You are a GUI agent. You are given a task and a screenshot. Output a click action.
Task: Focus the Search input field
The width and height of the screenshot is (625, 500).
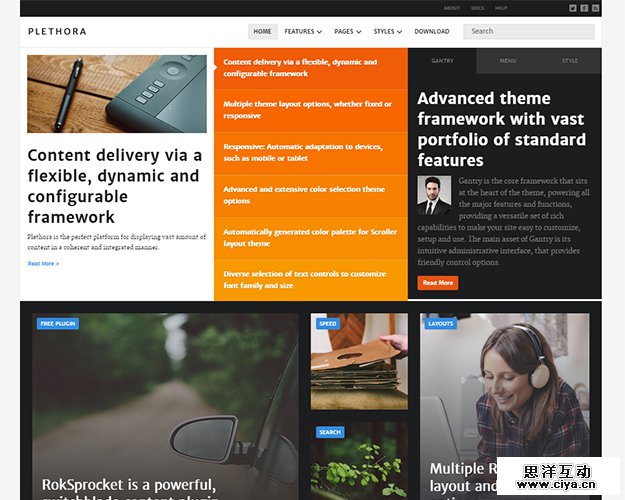tap(529, 31)
